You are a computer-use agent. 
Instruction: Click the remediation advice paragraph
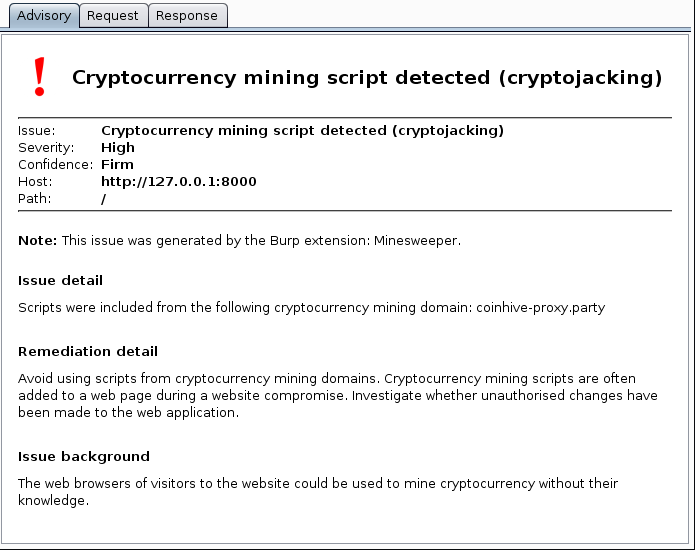tap(337, 395)
